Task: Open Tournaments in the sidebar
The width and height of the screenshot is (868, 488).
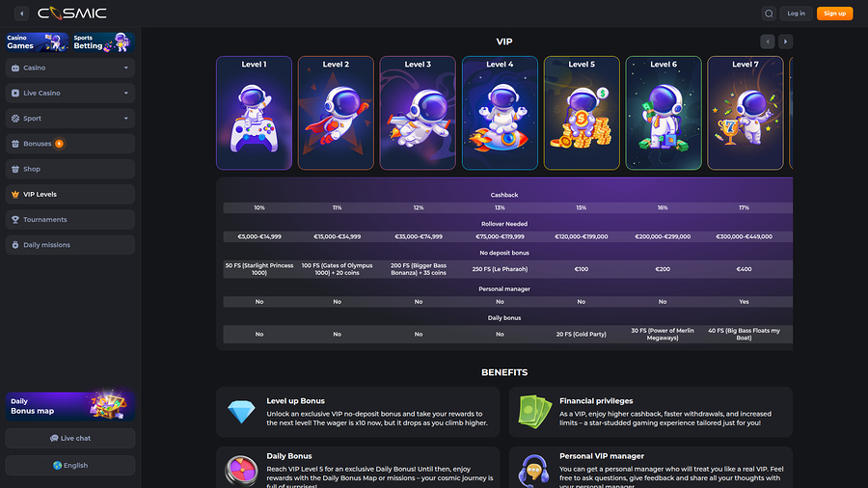Action: [x=70, y=220]
